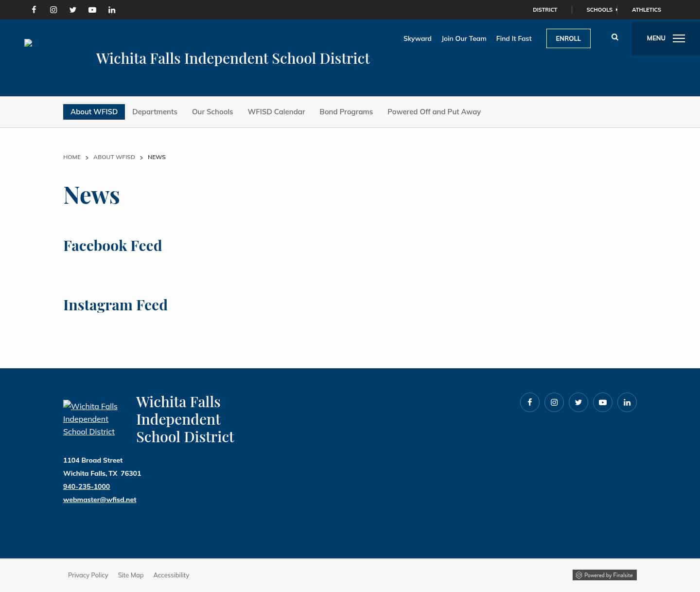
Task: Click the LinkedIn icon in the top bar
Action: tap(112, 10)
